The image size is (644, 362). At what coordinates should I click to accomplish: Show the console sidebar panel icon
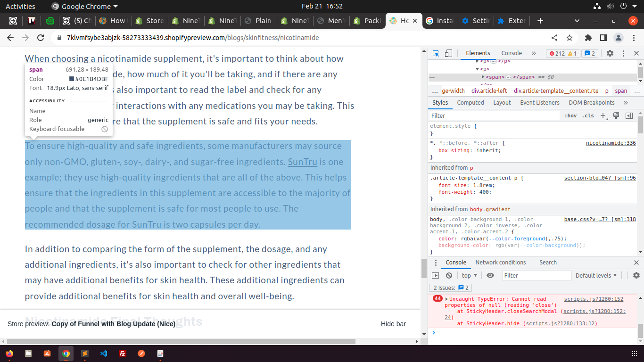pos(436,275)
